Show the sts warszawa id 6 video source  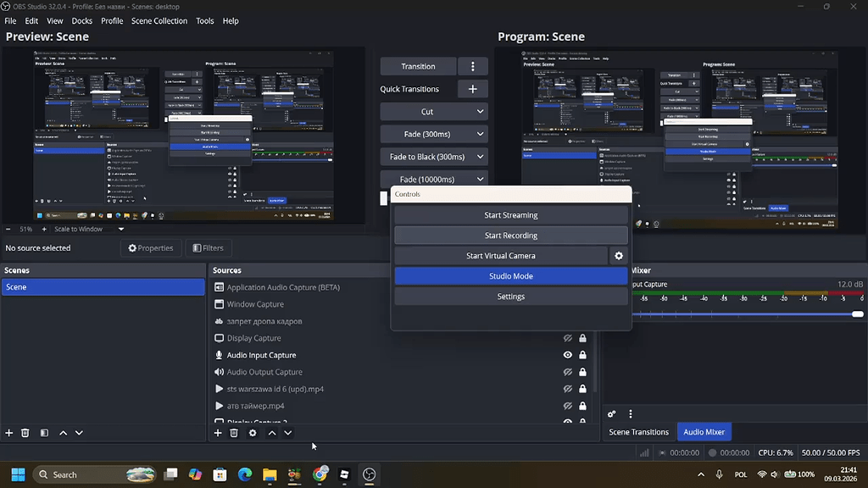click(x=567, y=389)
